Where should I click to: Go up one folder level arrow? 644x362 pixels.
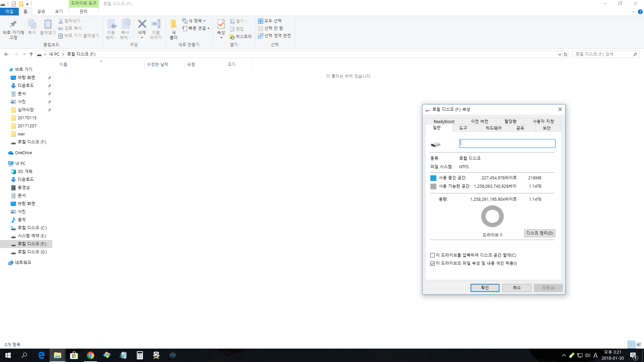(31, 54)
